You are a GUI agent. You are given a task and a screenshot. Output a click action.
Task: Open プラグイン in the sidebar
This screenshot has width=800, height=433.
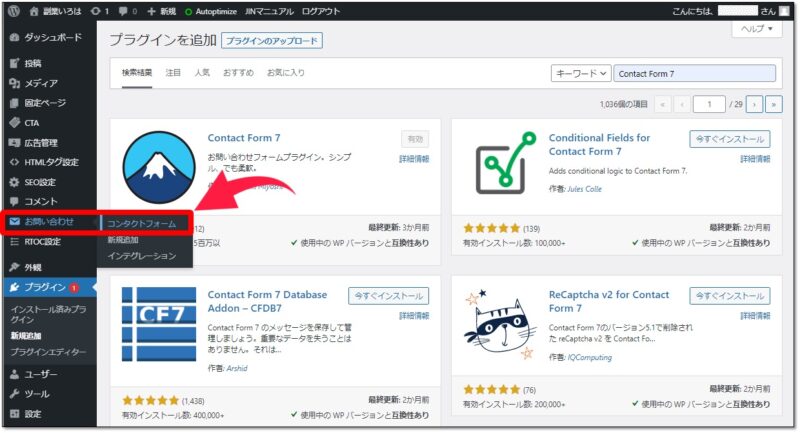[49, 287]
